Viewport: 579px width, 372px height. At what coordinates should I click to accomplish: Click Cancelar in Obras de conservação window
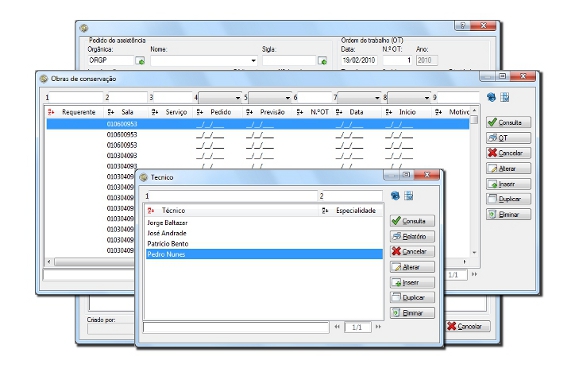508,153
